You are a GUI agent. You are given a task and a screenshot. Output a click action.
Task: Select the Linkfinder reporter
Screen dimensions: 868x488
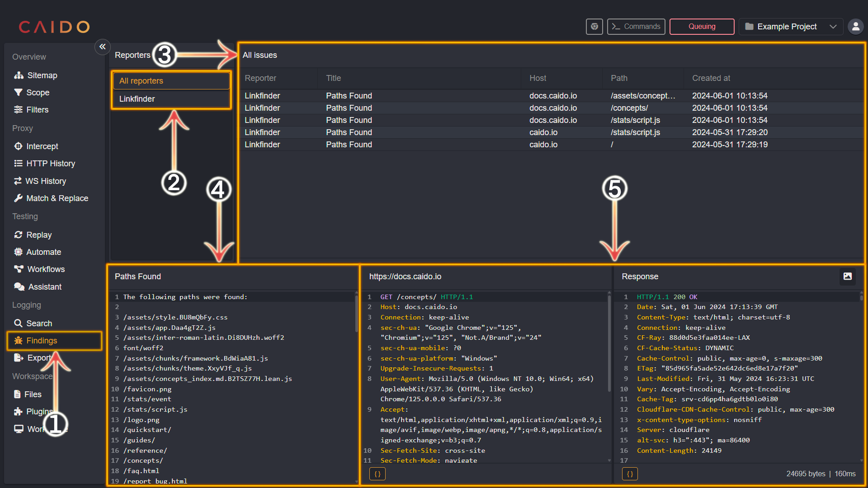coord(171,99)
